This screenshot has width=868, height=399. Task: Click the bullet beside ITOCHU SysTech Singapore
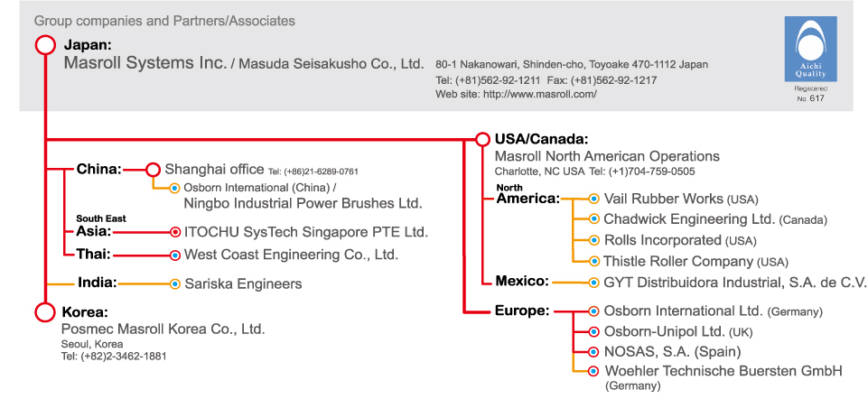coord(175,232)
